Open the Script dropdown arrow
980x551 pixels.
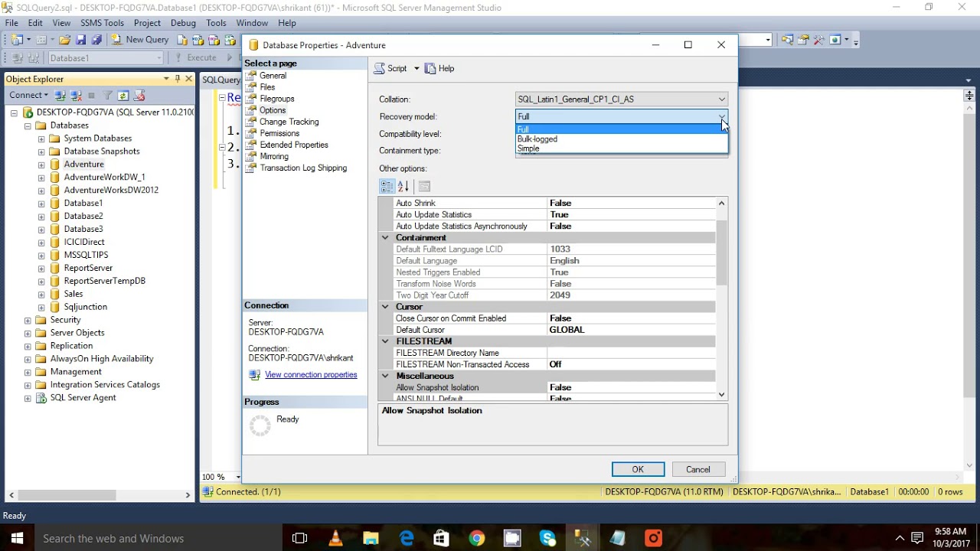416,68
